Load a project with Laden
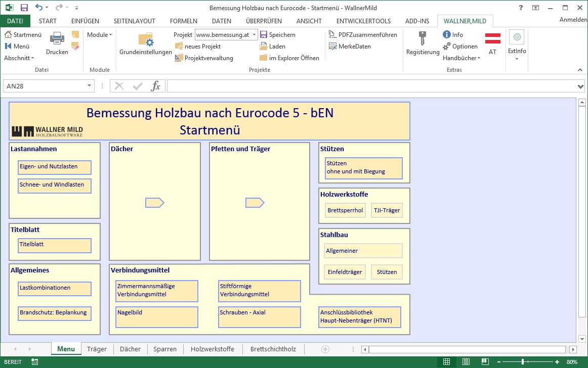The image size is (588, 368). click(x=273, y=47)
